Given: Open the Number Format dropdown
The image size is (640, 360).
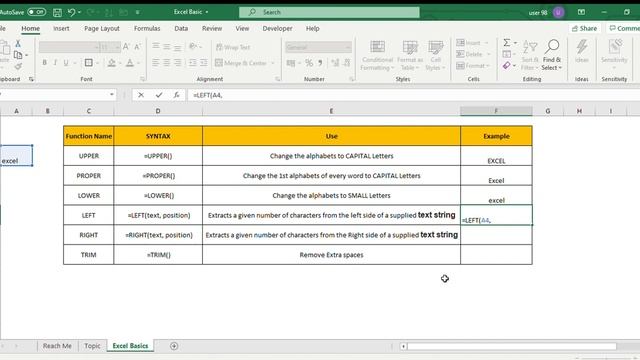Looking at the screenshot, I should pyautogui.click(x=348, y=47).
